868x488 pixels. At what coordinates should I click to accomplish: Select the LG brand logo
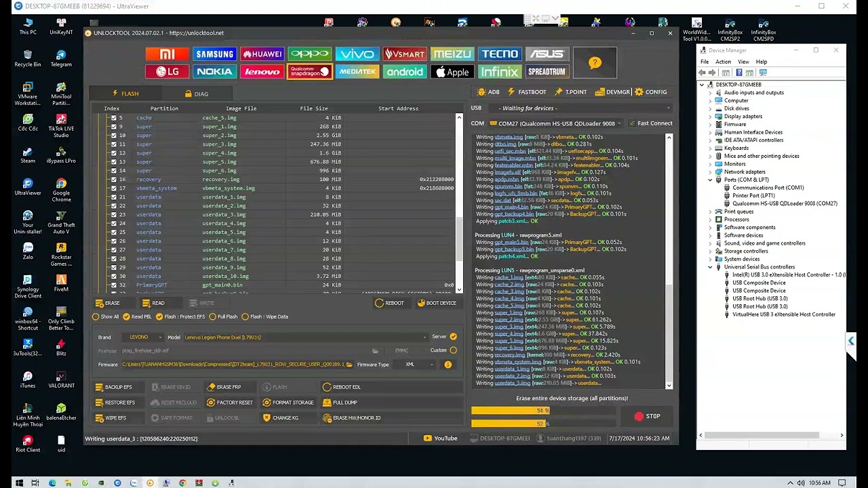(x=167, y=71)
